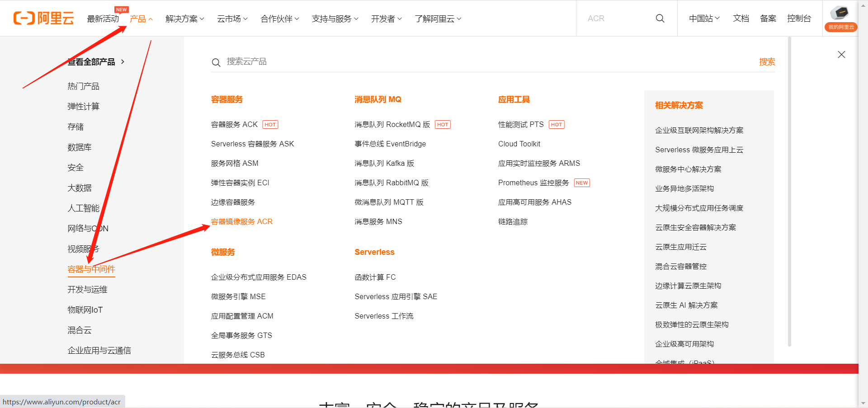
Task: Expand the 开发者 menu
Action: (x=387, y=19)
